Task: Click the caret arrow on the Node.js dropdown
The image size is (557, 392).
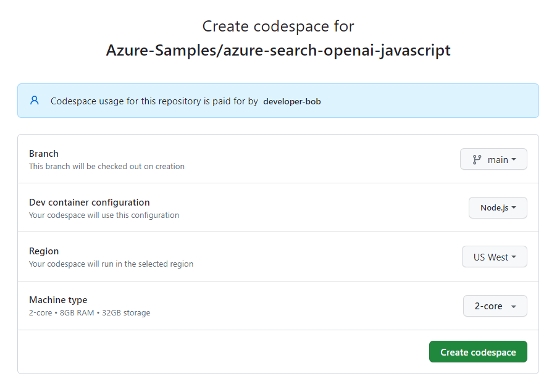Action: tap(514, 207)
